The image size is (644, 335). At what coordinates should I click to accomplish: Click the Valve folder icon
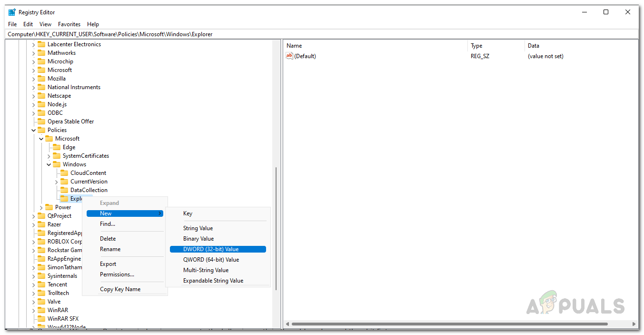[x=41, y=302]
